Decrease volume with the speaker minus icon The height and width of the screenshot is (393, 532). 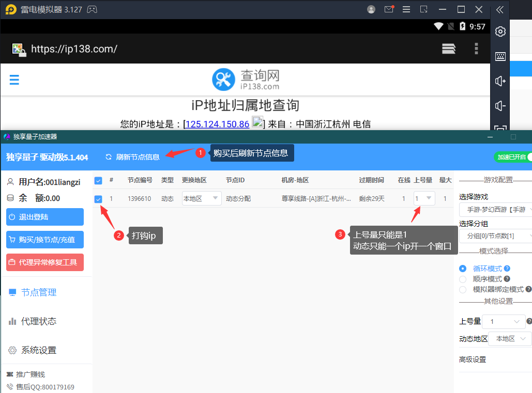pos(500,106)
